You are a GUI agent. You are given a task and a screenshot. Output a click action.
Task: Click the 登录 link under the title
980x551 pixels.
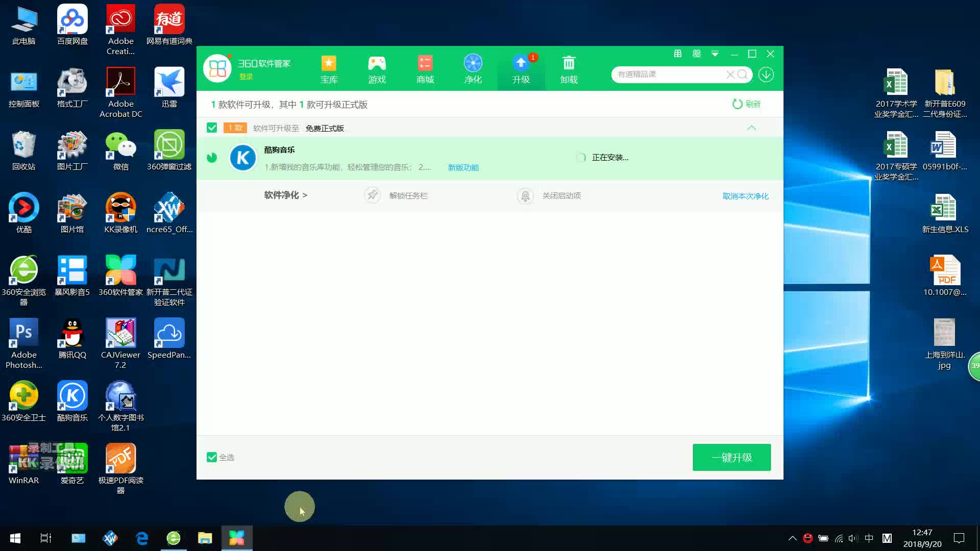click(246, 77)
